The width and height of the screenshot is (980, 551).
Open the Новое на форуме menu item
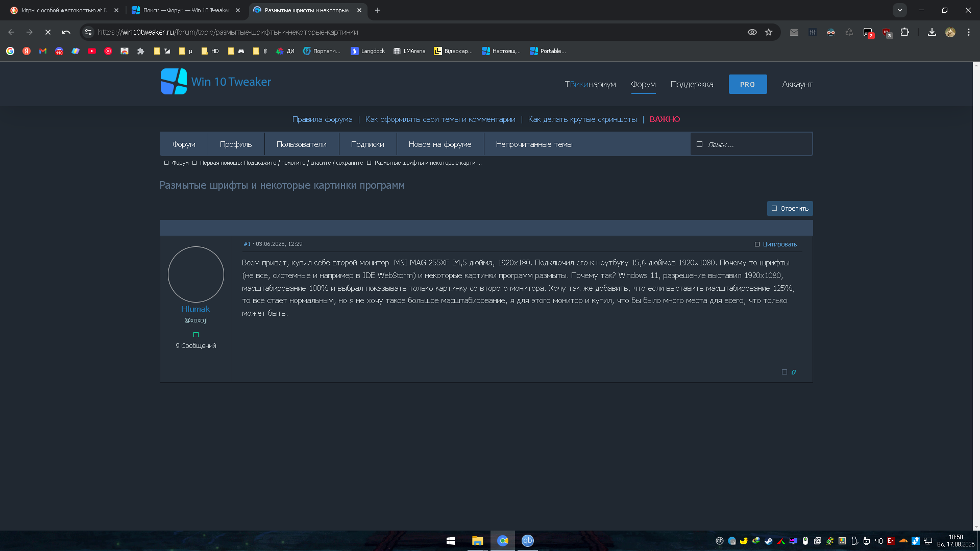439,144
